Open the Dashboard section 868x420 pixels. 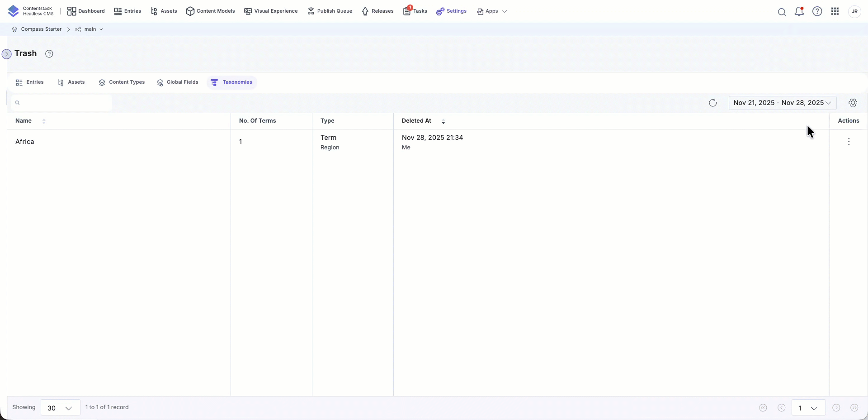86,11
